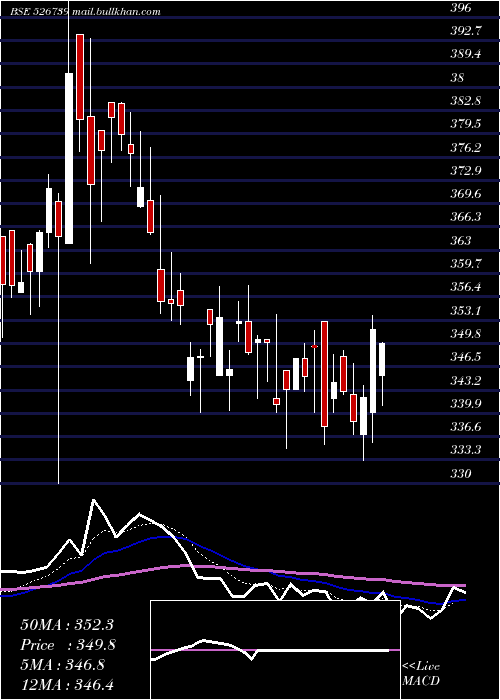This screenshot has height=700, width=500.
Task: Click the tallest white candlestick body
Action: [x=69, y=158]
